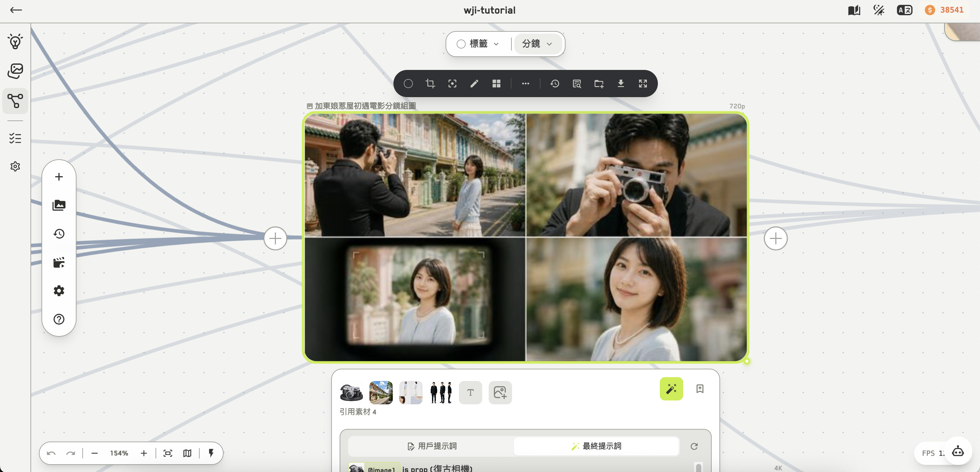
Task: Click the woman outfit reference thumbnail
Action: tap(411, 393)
